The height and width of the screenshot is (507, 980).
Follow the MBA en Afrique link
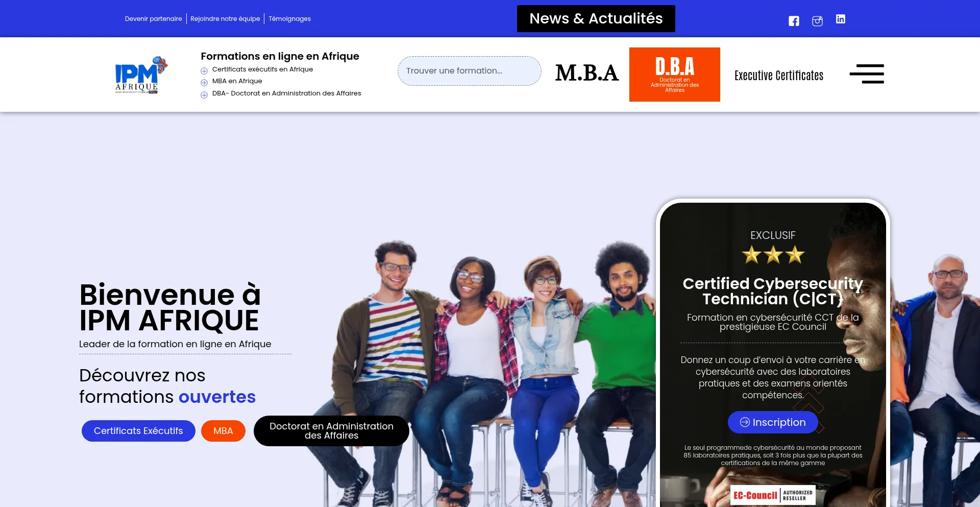(237, 81)
